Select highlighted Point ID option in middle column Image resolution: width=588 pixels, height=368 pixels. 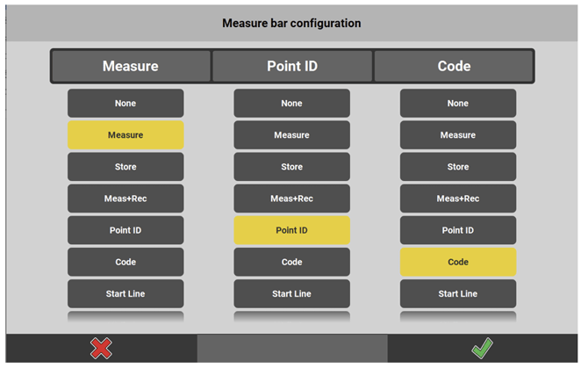point(291,230)
